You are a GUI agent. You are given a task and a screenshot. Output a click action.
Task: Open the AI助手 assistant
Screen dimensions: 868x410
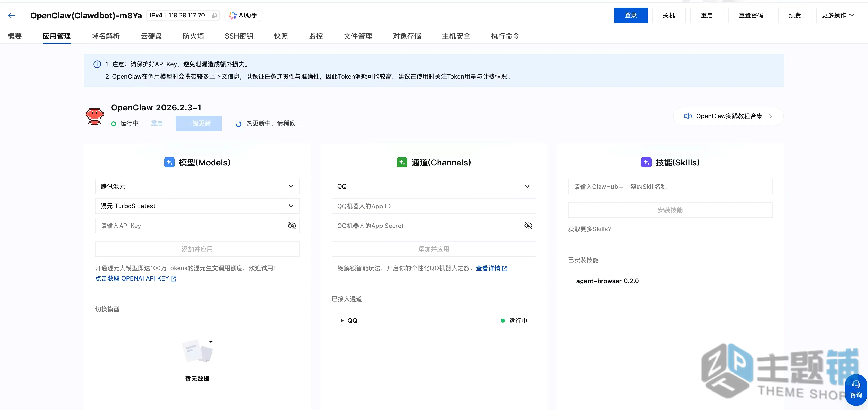243,15
